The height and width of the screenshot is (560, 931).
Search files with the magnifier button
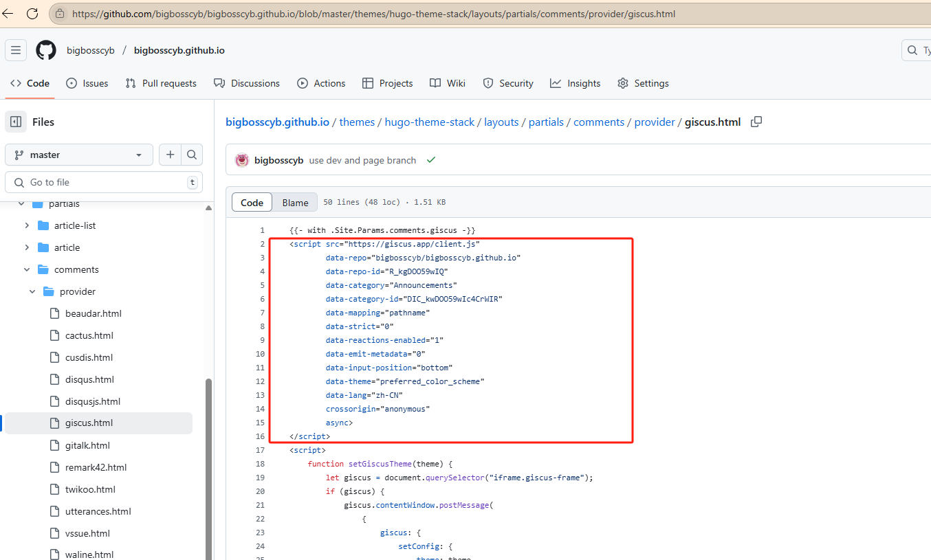coord(192,155)
